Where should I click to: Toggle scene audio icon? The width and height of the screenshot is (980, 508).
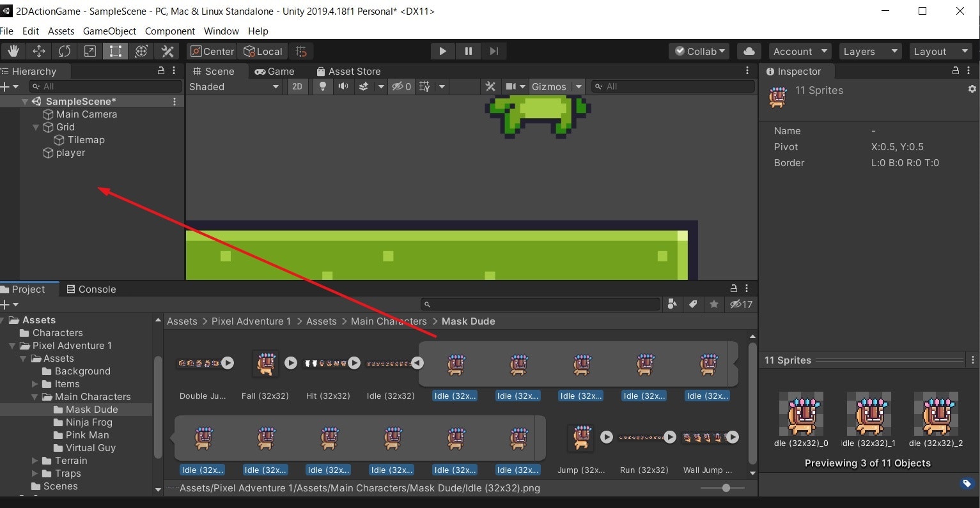343,86
